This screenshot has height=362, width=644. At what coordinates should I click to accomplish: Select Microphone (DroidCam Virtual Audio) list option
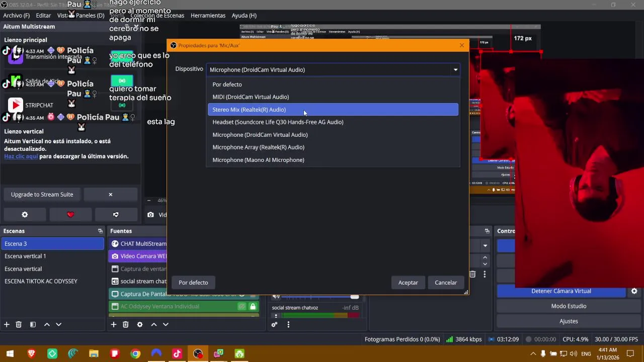(333, 135)
